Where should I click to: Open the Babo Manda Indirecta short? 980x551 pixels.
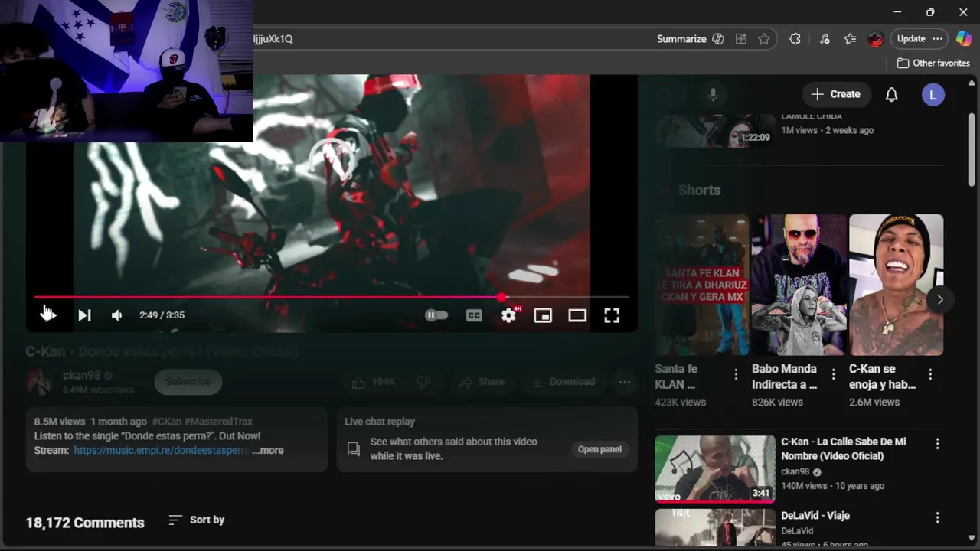tap(799, 285)
